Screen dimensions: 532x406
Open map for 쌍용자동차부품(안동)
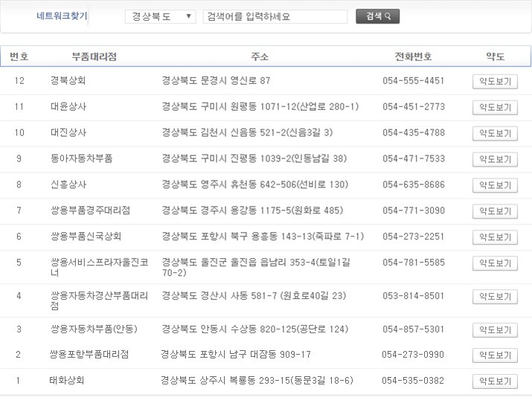tap(495, 329)
